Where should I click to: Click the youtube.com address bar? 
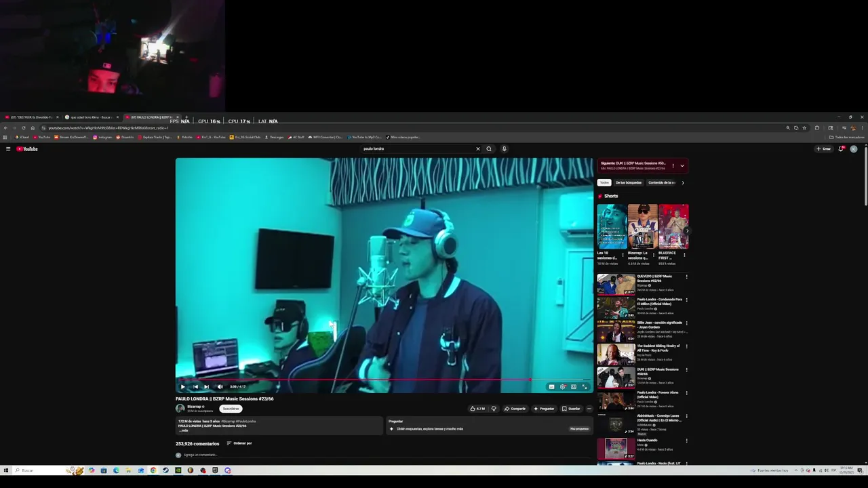click(x=407, y=128)
